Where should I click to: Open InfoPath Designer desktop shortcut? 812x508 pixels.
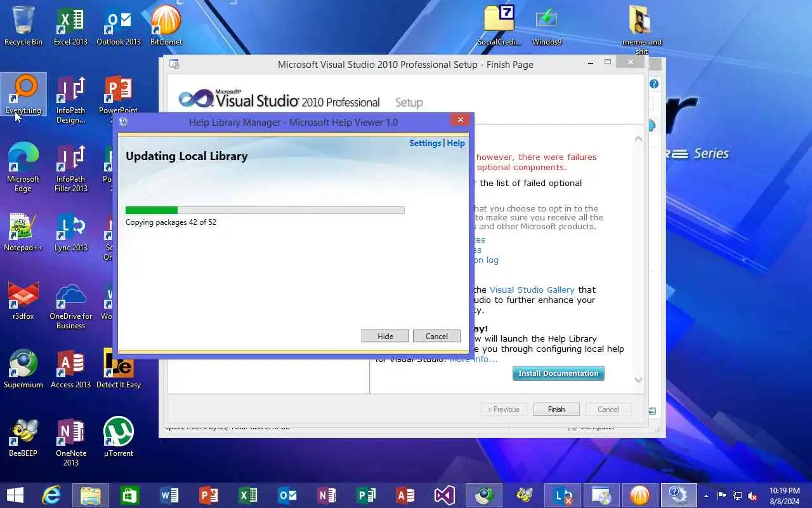pos(70,100)
